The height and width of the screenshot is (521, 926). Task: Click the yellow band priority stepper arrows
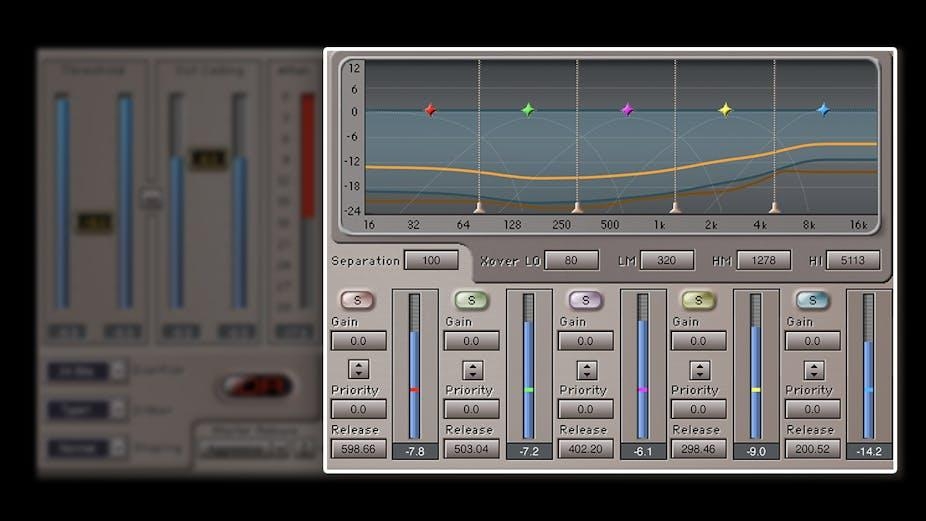(x=699, y=369)
